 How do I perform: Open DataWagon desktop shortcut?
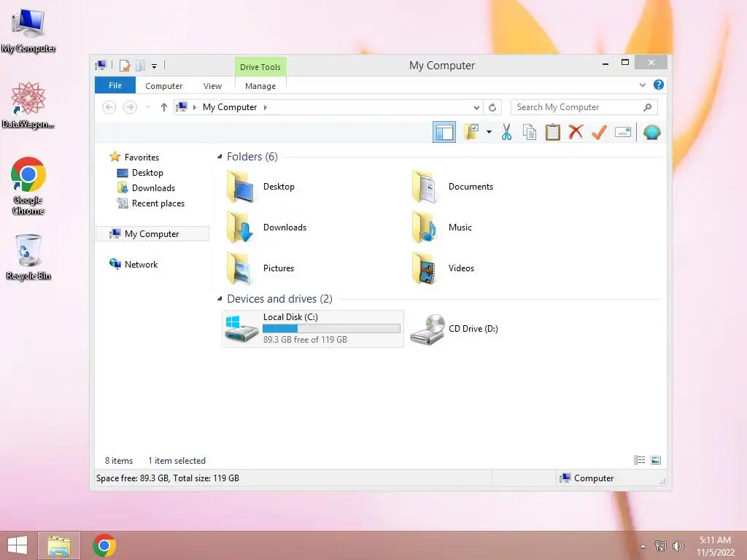click(x=28, y=105)
